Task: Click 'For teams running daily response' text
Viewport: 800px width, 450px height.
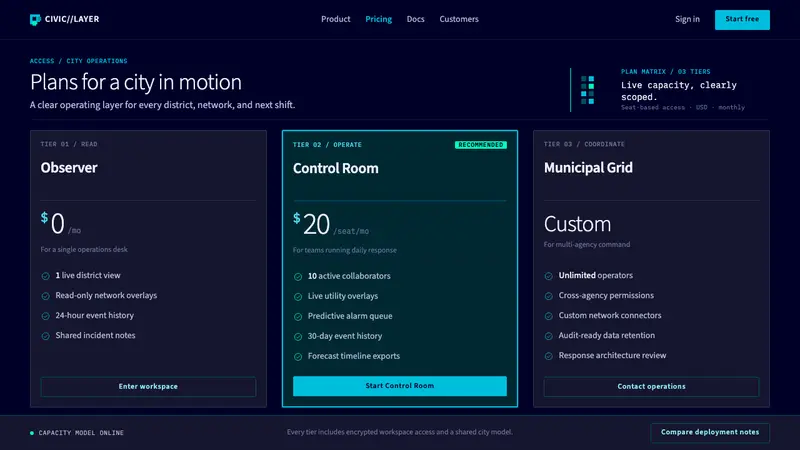Action: 344,250
